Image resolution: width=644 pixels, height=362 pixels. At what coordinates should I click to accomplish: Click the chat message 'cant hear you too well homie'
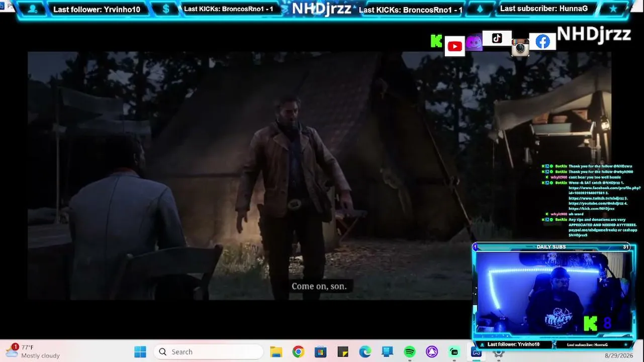[x=595, y=177]
